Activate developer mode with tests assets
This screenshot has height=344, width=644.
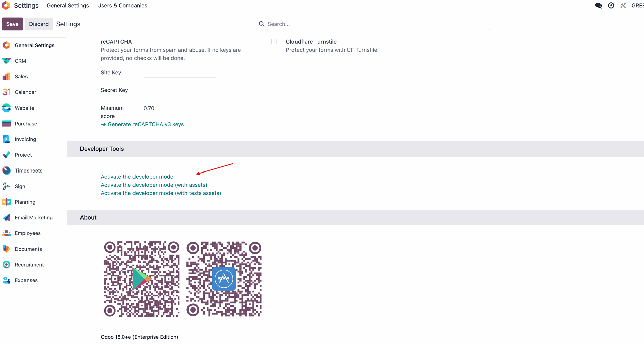tap(161, 193)
